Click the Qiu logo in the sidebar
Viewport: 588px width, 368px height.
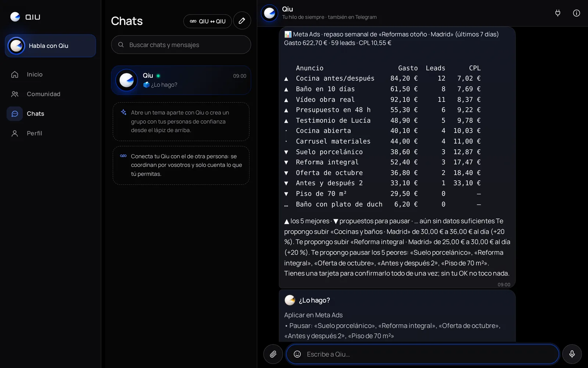(25, 17)
